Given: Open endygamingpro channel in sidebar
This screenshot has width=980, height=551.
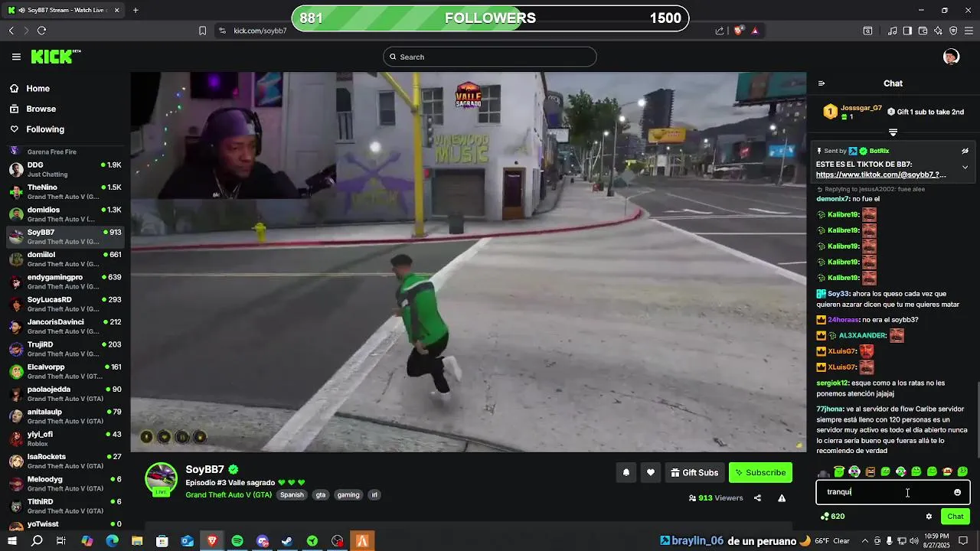Looking at the screenshot, I should [x=65, y=282].
